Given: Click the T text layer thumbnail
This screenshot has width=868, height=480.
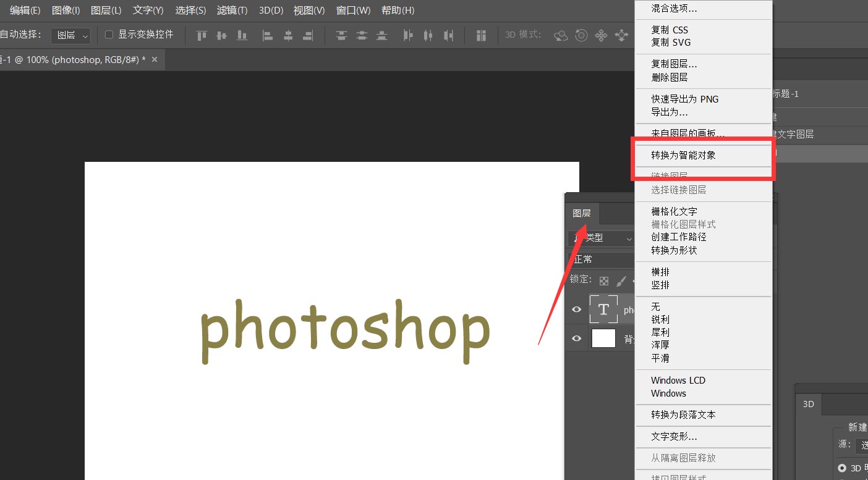Looking at the screenshot, I should (x=603, y=309).
